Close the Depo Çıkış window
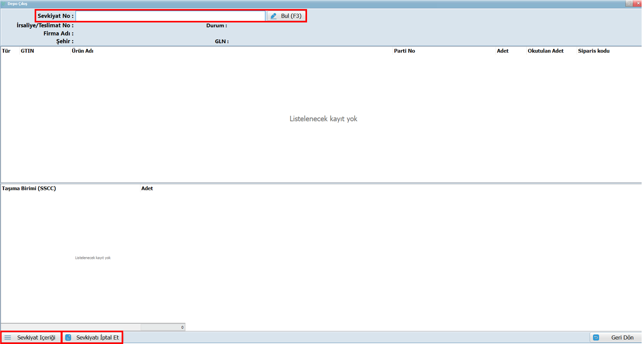This screenshot has height=344, width=644. pyautogui.click(x=638, y=4)
